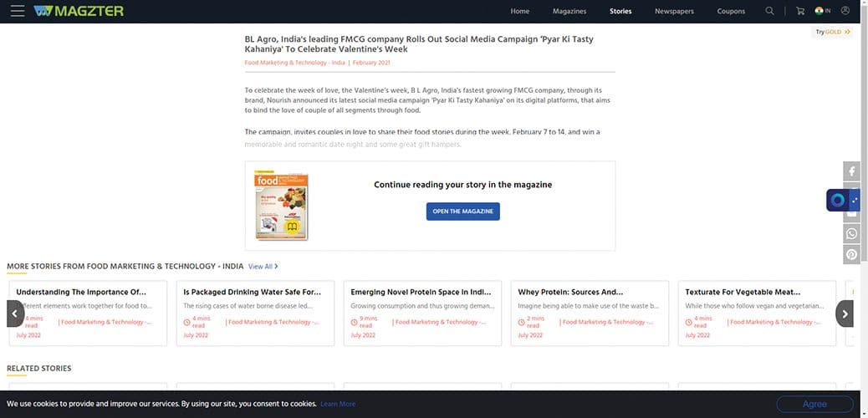The image size is (868, 418).
Task: Click the Try GOLD button
Action: point(833,32)
